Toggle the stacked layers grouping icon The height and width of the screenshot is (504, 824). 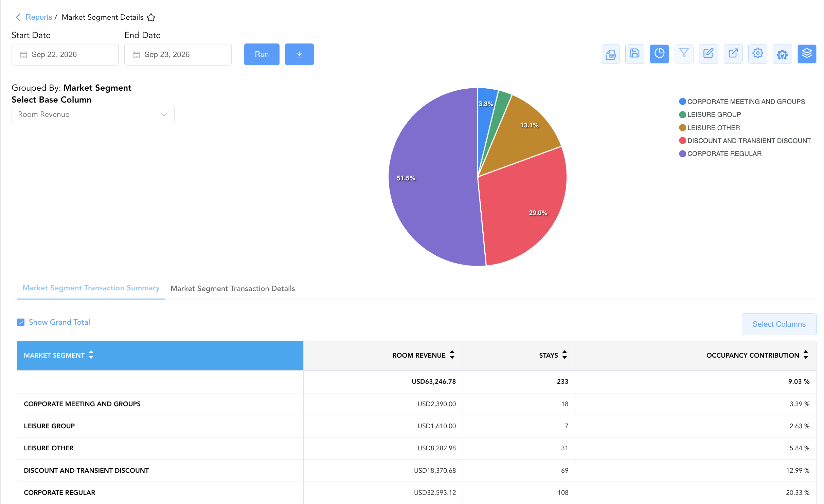pos(807,54)
